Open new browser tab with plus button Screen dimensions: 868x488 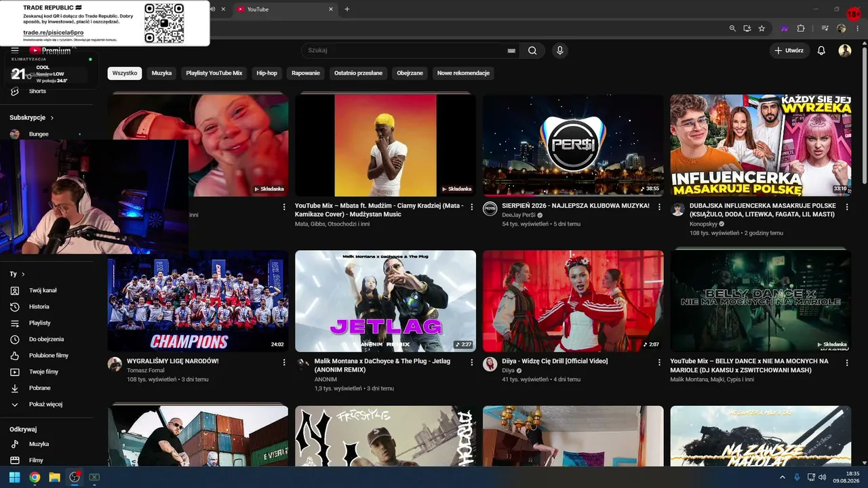pos(347,9)
